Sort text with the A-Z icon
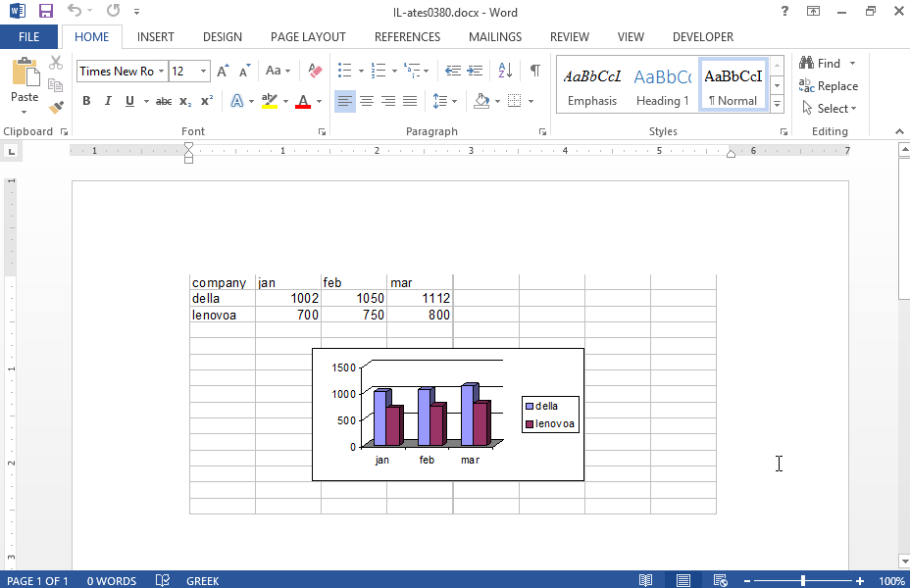This screenshot has height=588, width=910. pyautogui.click(x=505, y=71)
